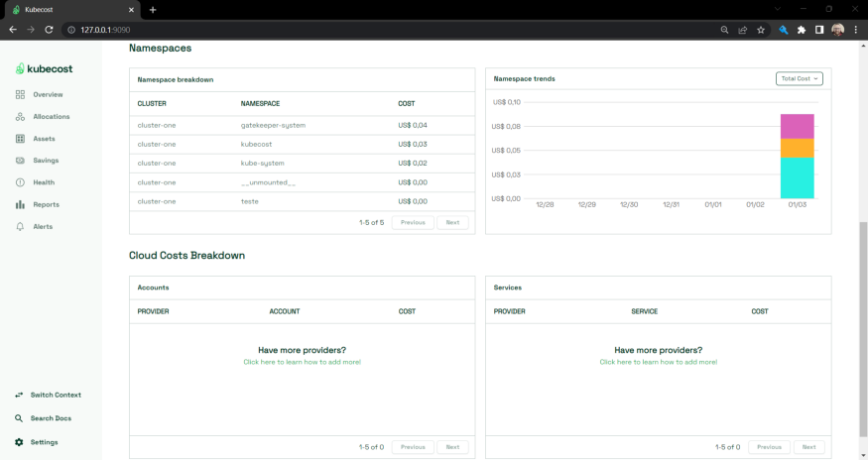Click the Overview grid icon in sidebar

(x=20, y=95)
